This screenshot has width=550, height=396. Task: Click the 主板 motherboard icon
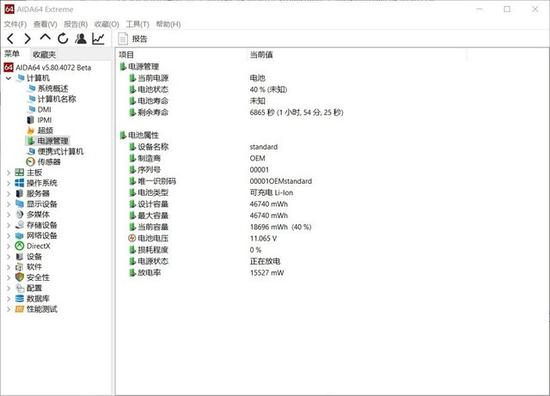tap(20, 173)
